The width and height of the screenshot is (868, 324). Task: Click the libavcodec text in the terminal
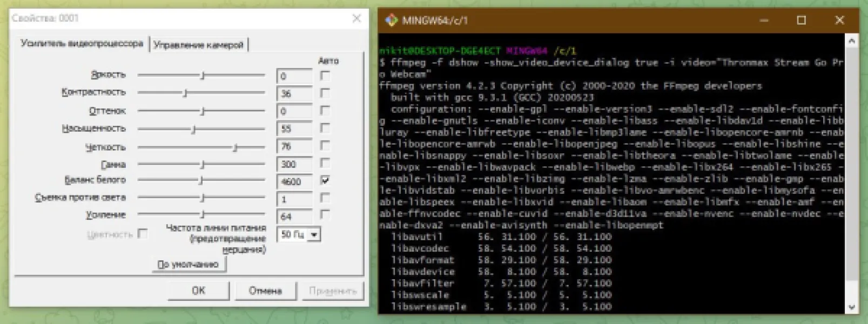(x=420, y=248)
